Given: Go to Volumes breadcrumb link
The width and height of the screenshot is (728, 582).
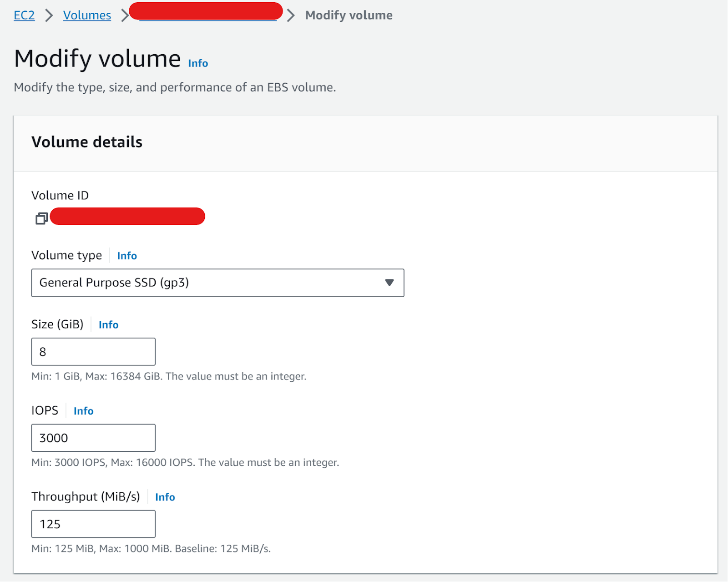Looking at the screenshot, I should point(87,15).
